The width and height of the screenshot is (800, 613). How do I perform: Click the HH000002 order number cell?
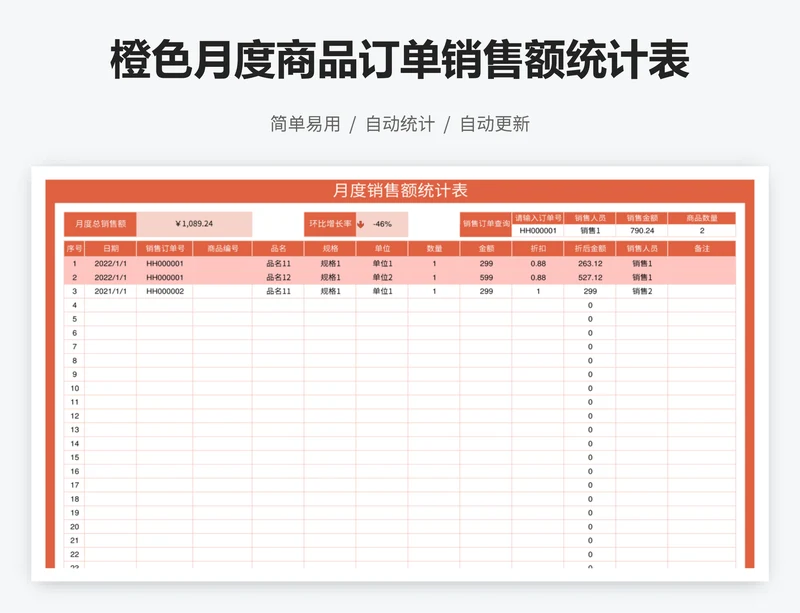coord(165,291)
